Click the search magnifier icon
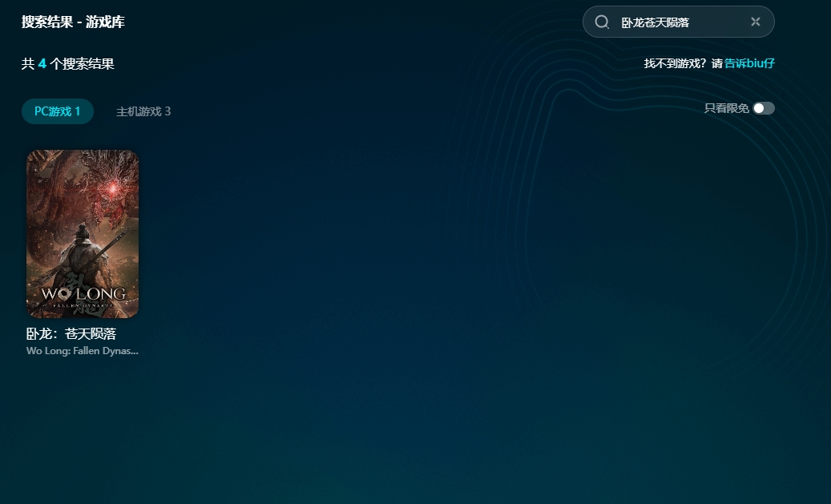The image size is (831, 504). tap(602, 22)
